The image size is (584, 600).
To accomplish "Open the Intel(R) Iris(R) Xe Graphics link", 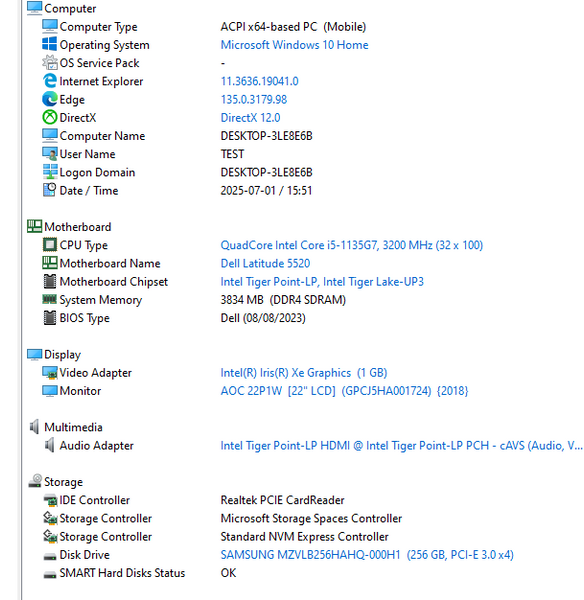I will (x=304, y=373).
